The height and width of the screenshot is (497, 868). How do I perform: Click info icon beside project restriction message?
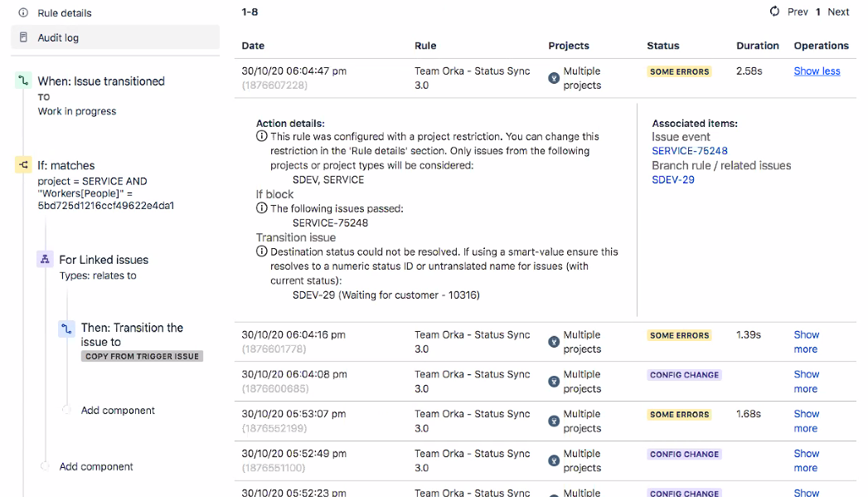click(x=262, y=136)
